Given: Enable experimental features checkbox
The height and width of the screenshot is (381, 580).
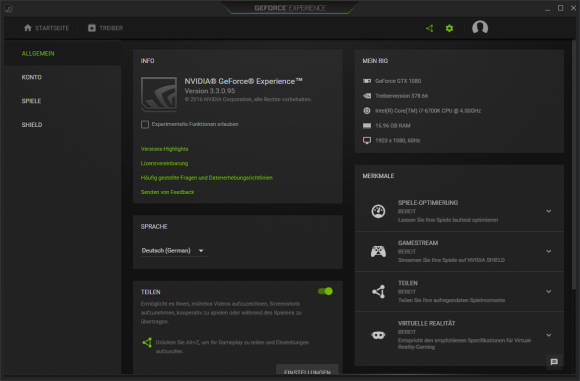Looking at the screenshot, I should pos(145,124).
